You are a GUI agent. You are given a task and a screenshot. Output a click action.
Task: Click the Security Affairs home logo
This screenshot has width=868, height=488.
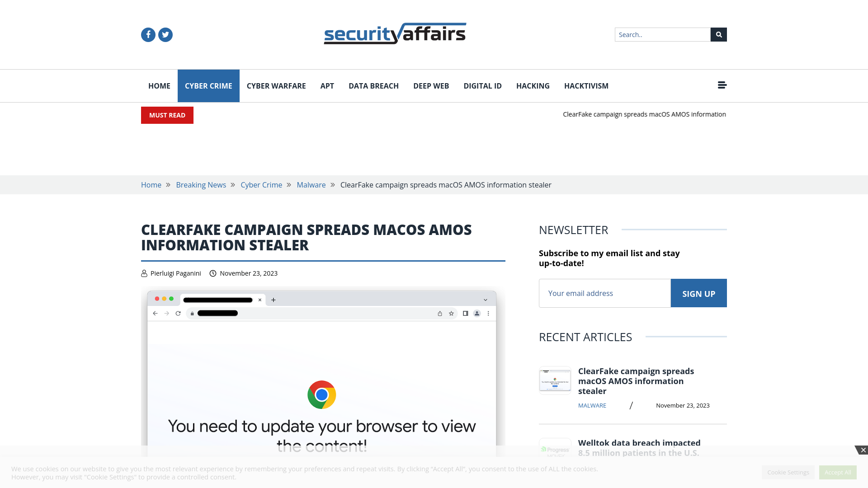coord(395,33)
